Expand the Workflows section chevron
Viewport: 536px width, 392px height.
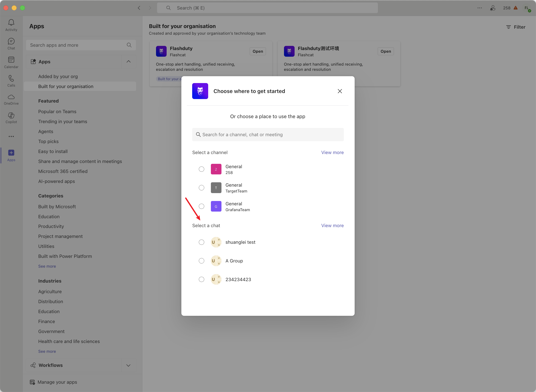(128, 365)
